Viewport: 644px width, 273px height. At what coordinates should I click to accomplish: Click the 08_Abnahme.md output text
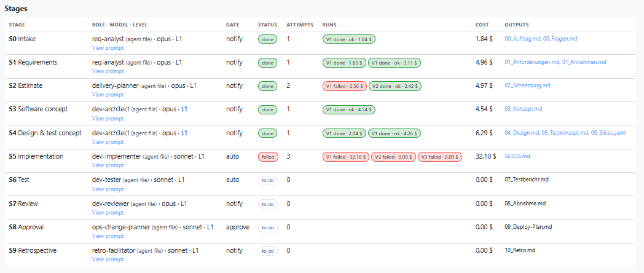[525, 203]
